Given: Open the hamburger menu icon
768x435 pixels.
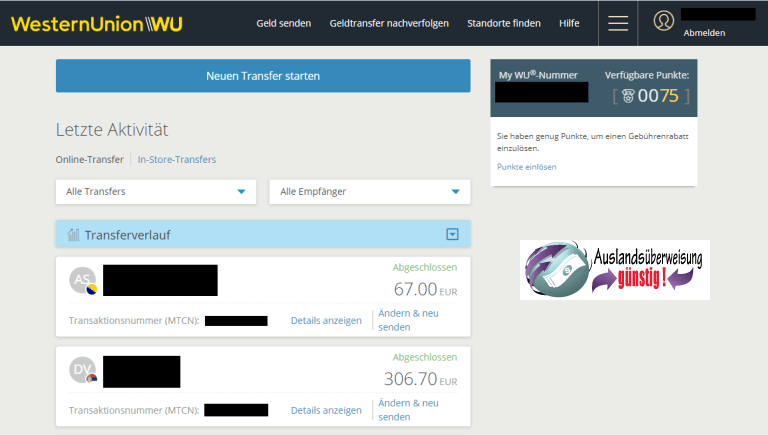Looking at the screenshot, I should [x=618, y=23].
